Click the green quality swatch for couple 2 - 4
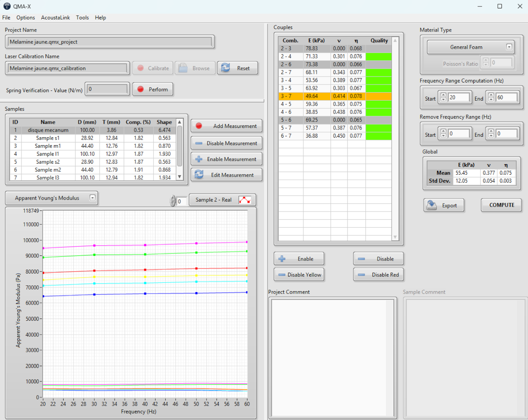Image resolution: width=528 pixels, height=420 pixels. point(379,56)
